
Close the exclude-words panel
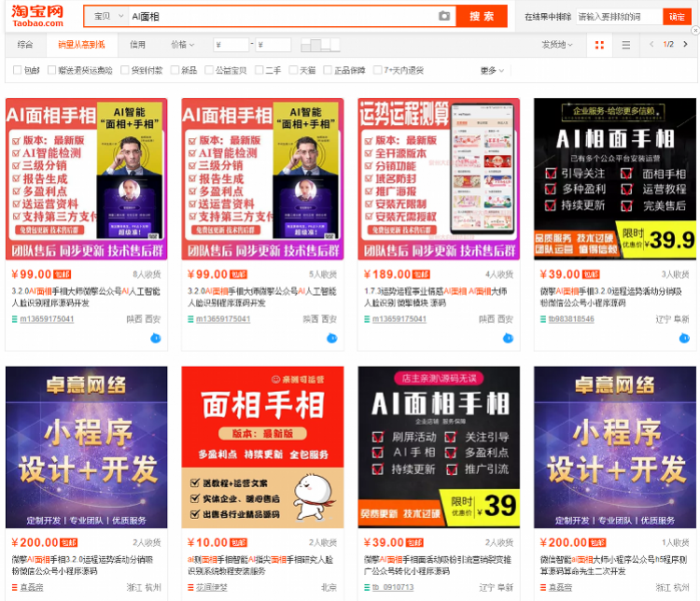click(x=695, y=31)
